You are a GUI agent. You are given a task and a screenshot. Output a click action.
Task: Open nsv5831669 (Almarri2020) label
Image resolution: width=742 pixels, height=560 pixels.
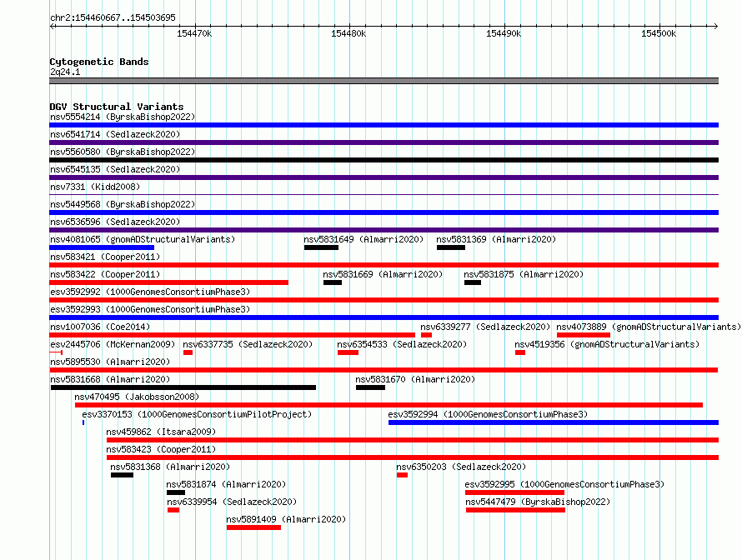click(x=383, y=274)
